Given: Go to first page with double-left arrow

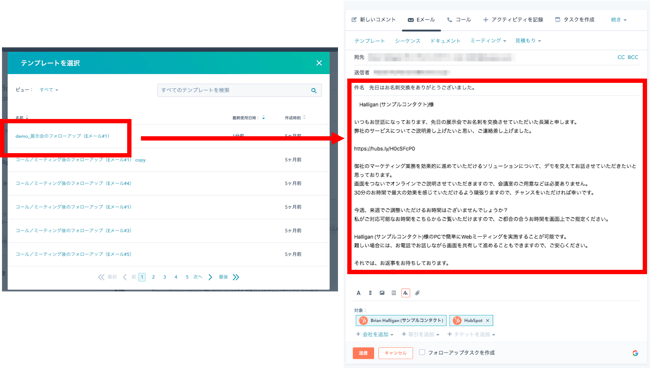Looking at the screenshot, I should 101,277.
